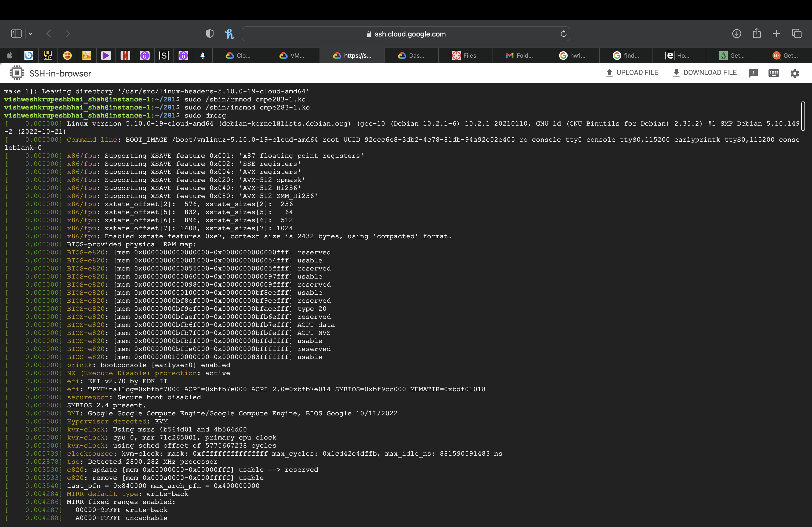Open the Honey extension icon
This screenshot has width=812, height=527.
tap(230, 33)
